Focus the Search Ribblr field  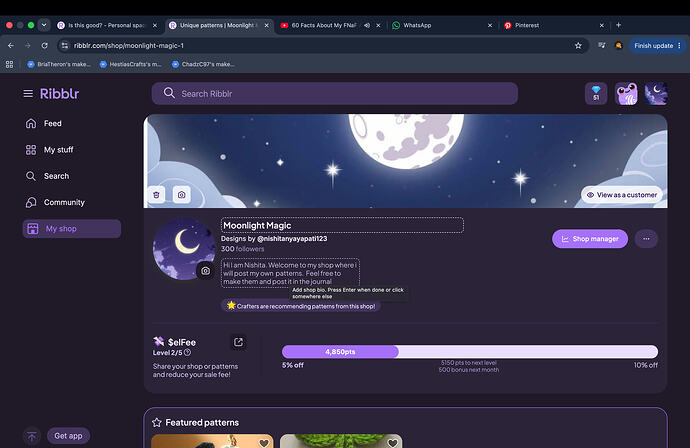click(334, 93)
